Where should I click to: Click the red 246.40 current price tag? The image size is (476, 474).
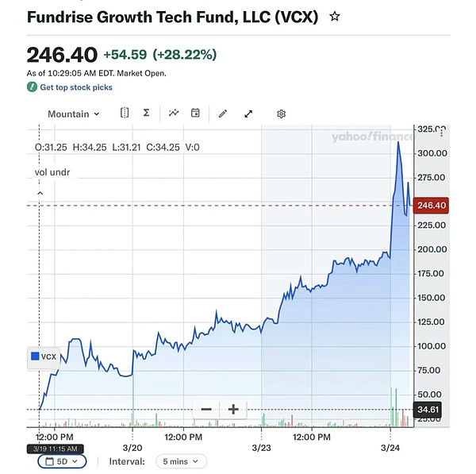(432, 205)
